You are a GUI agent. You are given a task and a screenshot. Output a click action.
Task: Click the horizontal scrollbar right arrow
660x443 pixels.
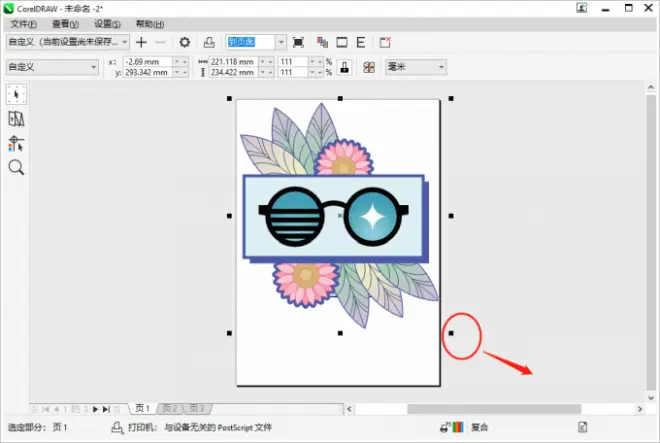pyautogui.click(x=640, y=409)
